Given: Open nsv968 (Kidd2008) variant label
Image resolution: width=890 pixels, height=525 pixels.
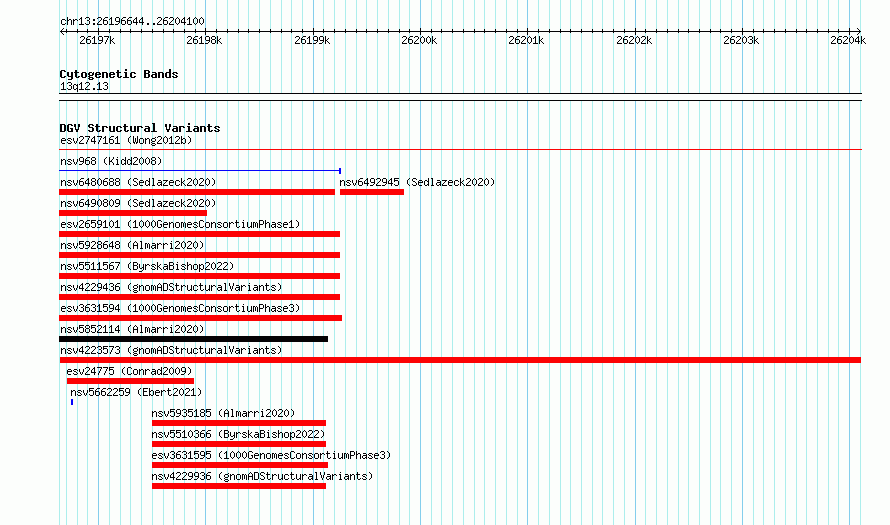Looking at the screenshot, I should (x=111, y=161).
